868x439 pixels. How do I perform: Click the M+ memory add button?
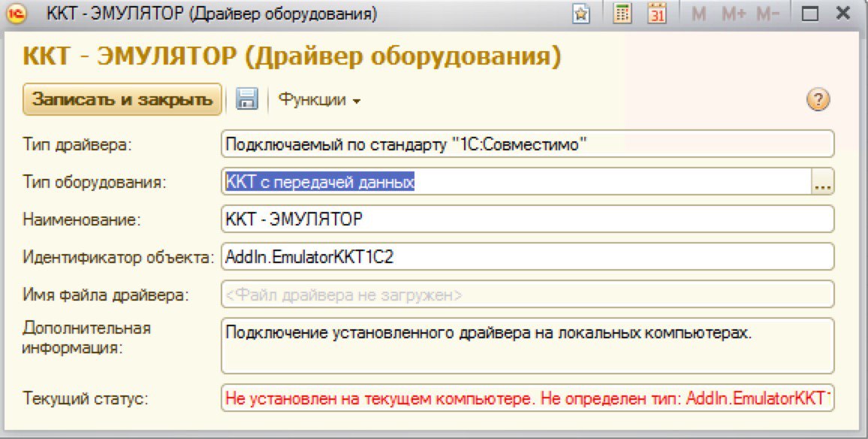[x=734, y=14]
